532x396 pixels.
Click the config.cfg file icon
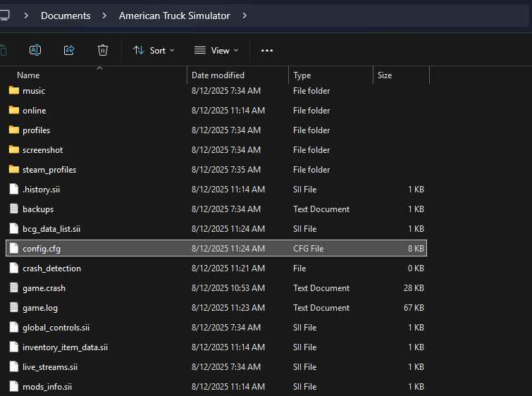14,248
